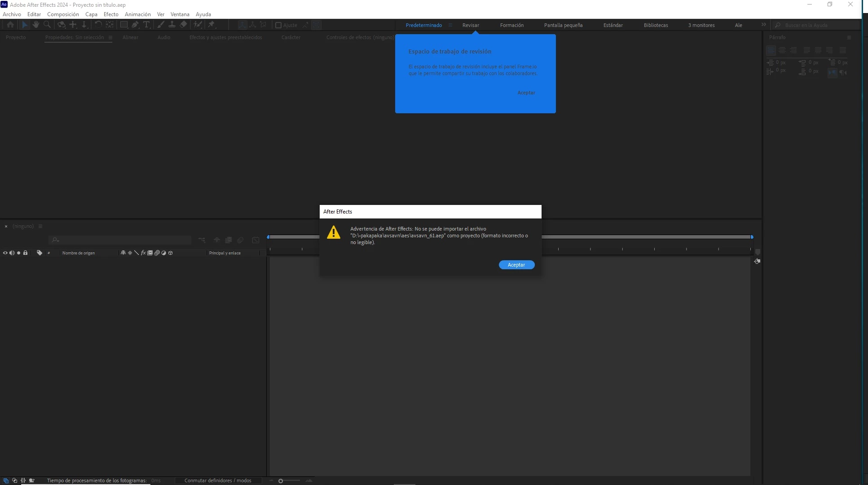
Task: Switch to the Bibliotecas workspace
Action: pos(656,25)
